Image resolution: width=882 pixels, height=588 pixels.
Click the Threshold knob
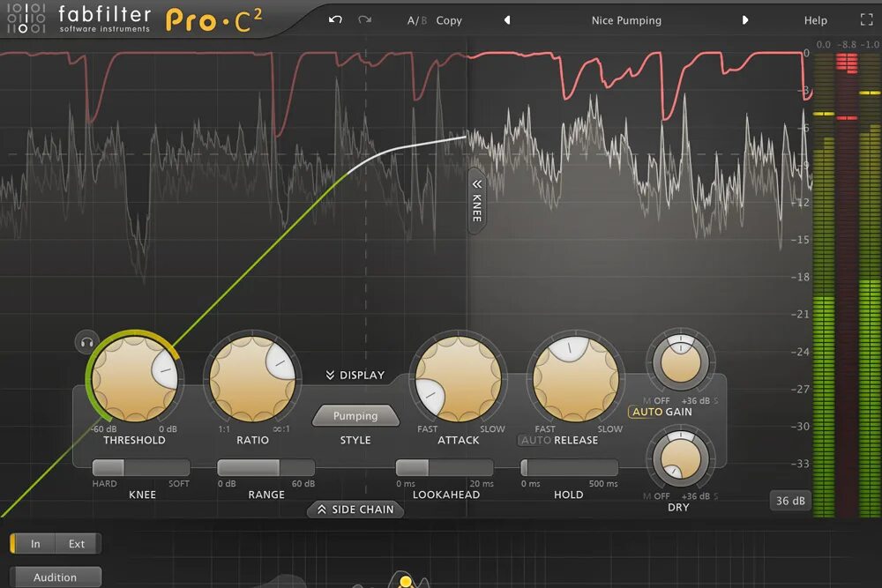(134, 379)
